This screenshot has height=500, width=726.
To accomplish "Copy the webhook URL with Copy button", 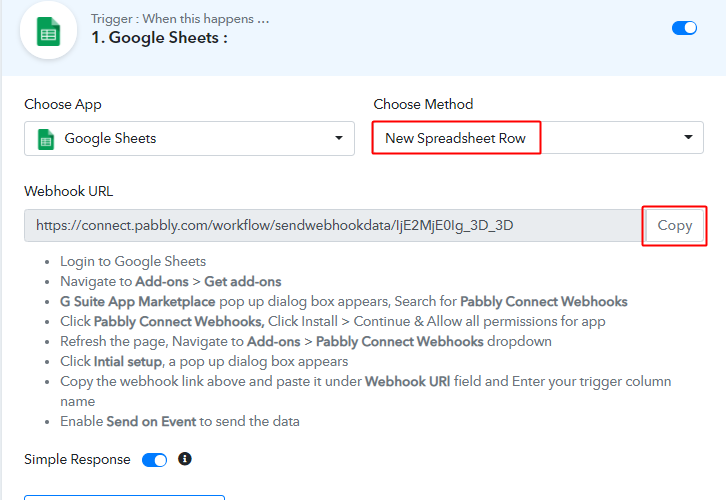I will tap(675, 225).
